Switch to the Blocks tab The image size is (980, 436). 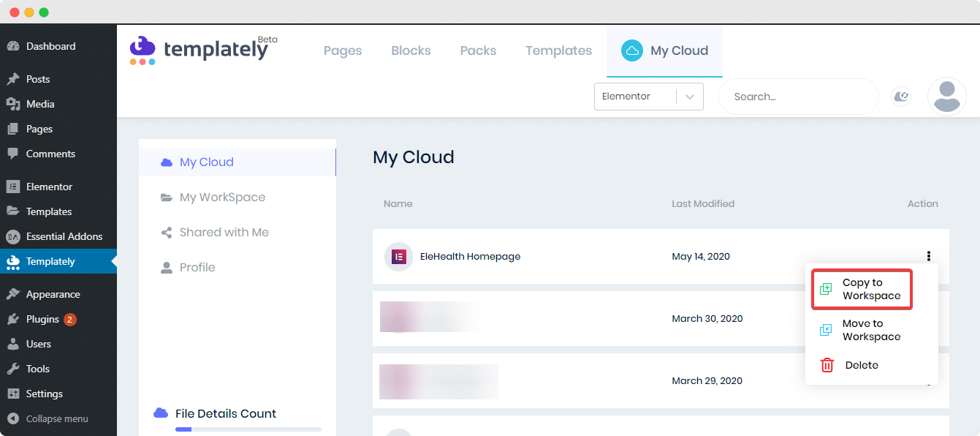(411, 50)
